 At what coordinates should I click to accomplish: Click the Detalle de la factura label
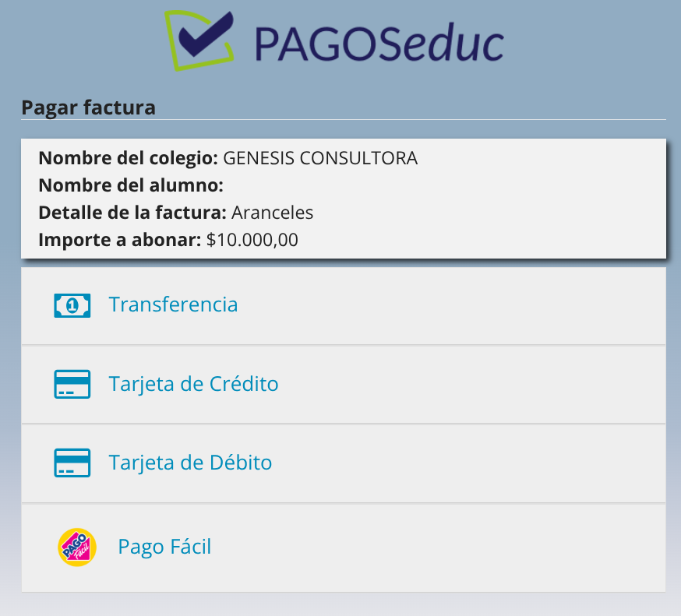132,213
